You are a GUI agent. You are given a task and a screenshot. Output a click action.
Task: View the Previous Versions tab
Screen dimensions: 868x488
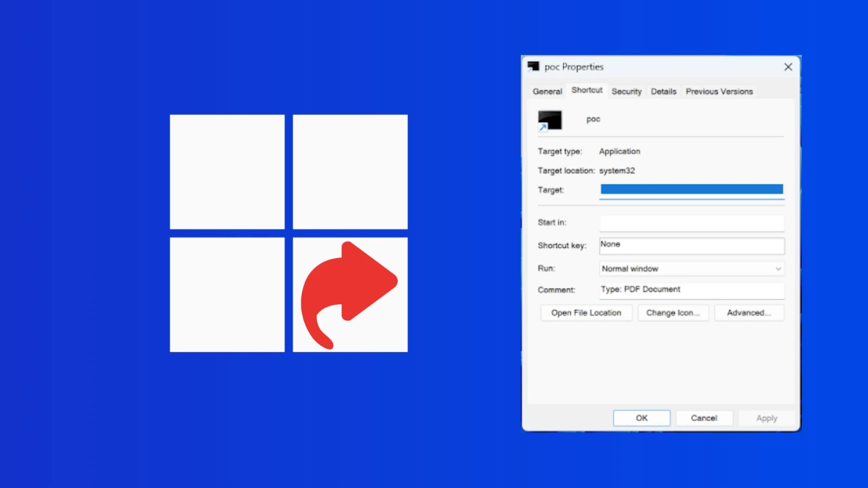pos(719,91)
